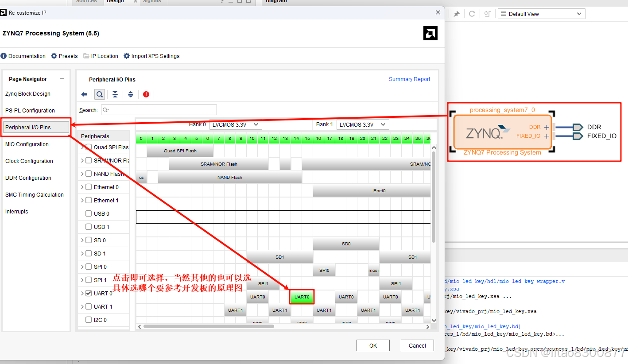Screen dimensions: 628x364
Task: Click the OK button
Action: coord(373,345)
